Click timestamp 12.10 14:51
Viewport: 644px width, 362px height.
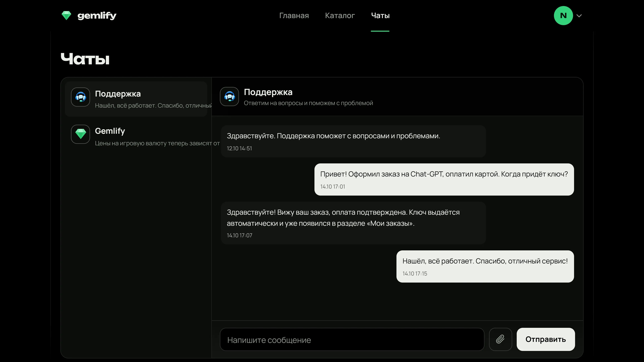(239, 148)
